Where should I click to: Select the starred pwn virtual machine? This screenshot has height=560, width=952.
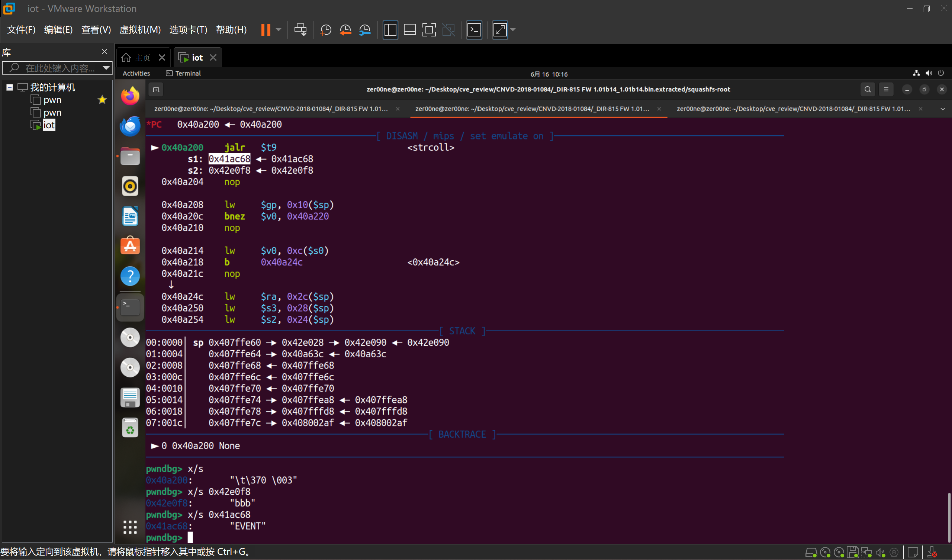click(x=52, y=100)
